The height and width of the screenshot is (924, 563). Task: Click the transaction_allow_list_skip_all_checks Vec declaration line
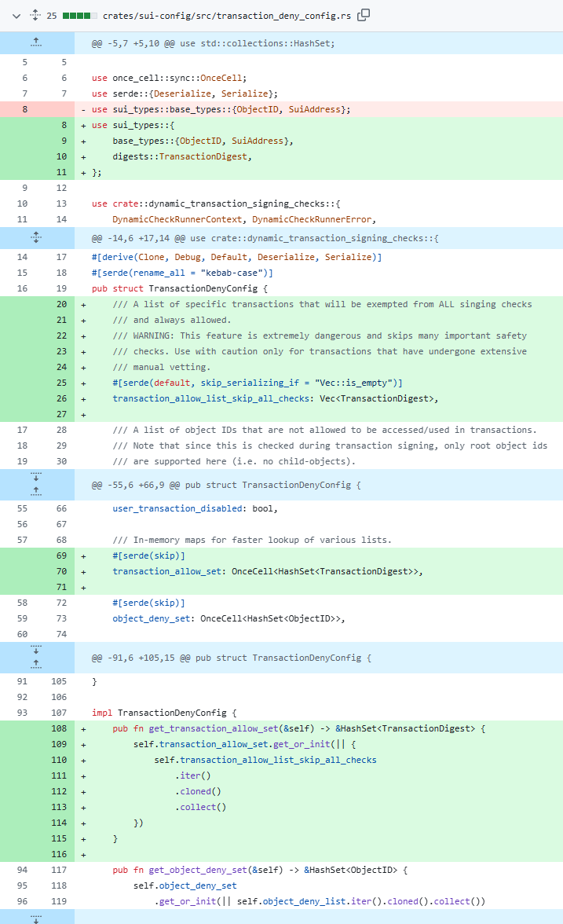click(x=275, y=398)
